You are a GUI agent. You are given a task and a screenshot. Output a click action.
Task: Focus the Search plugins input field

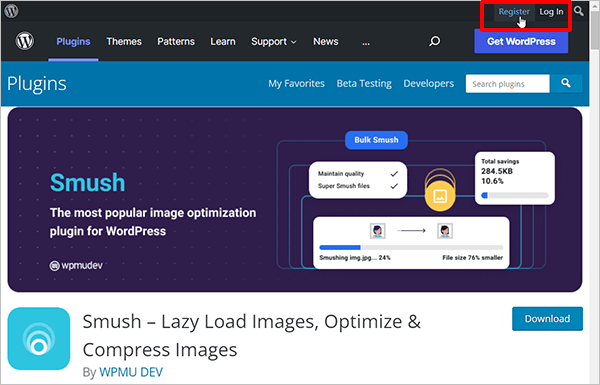507,84
